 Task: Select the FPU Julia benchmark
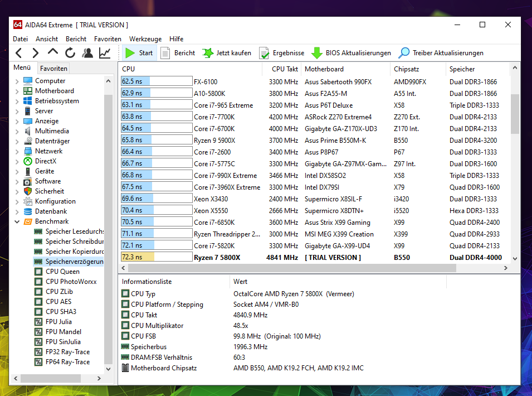tap(53, 322)
